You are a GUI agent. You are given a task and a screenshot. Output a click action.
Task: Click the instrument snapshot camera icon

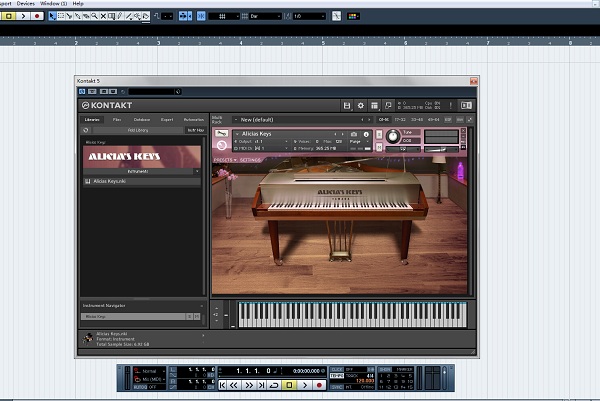click(x=354, y=134)
